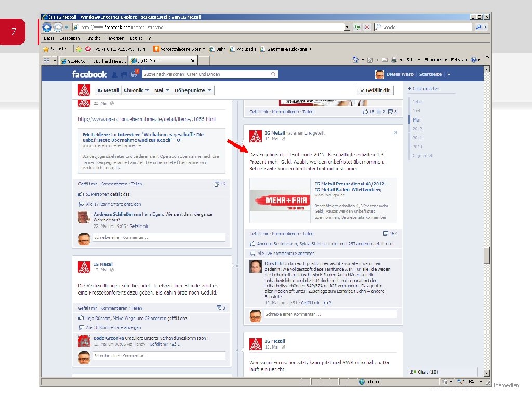
Task: Click the Google search magnifier button
Action: (478, 27)
